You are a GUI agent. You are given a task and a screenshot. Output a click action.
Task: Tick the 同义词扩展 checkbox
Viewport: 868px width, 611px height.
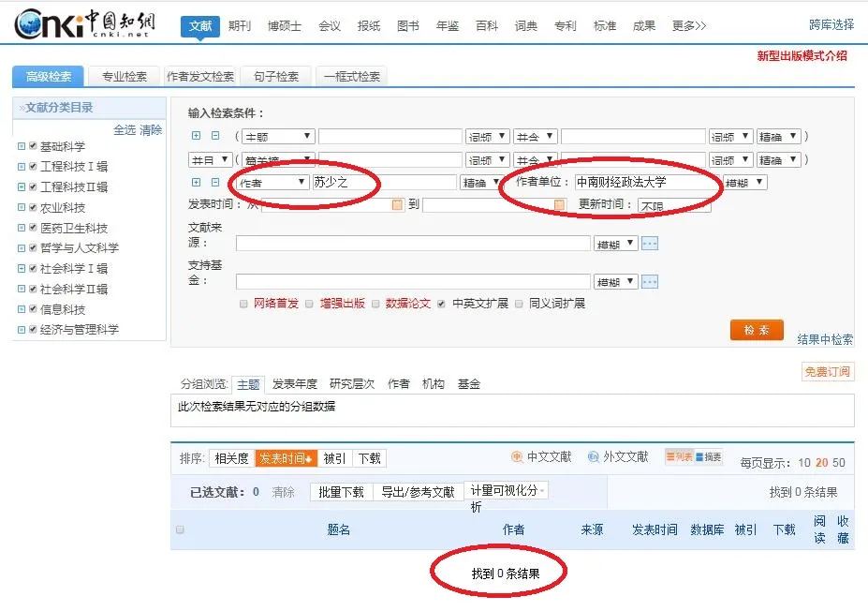coord(520,304)
